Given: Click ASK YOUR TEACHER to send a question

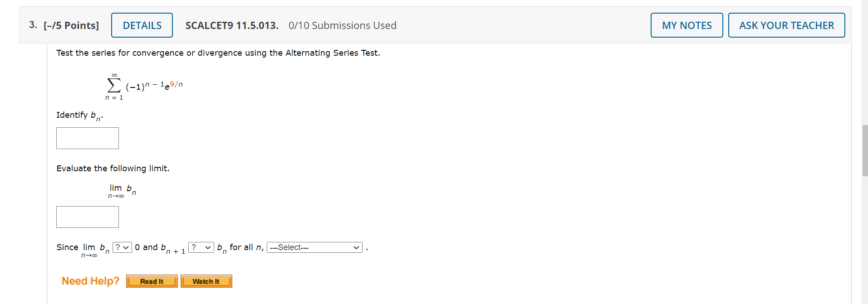Looking at the screenshot, I should coord(786,25).
